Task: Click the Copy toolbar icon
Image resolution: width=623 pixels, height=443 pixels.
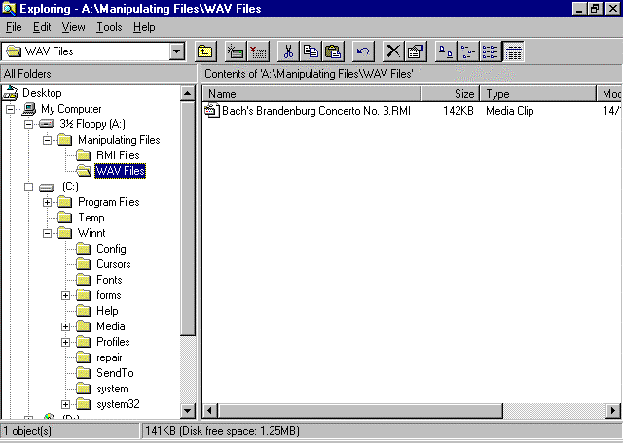Action: (310, 51)
